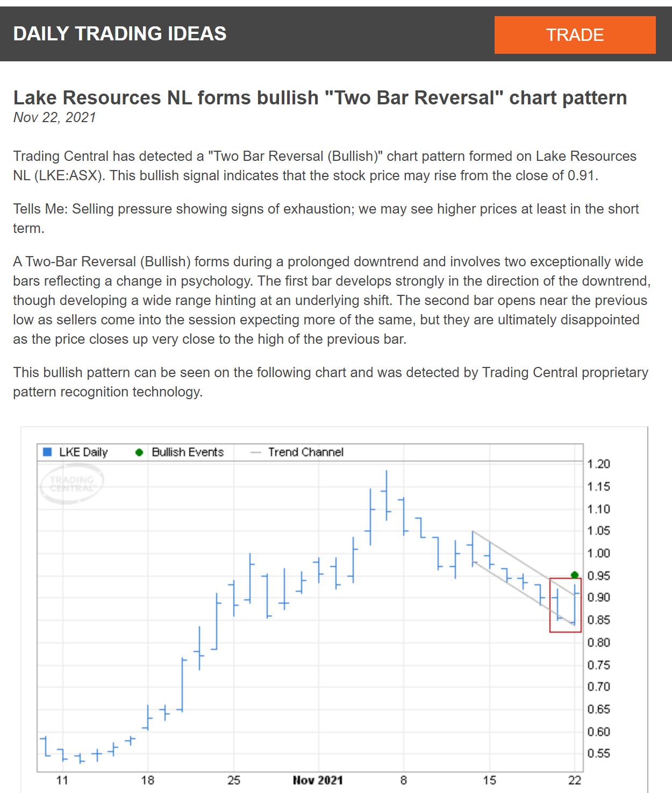This screenshot has height=793, width=672.
Task: Click the "25" date axis label
Action: (x=234, y=780)
